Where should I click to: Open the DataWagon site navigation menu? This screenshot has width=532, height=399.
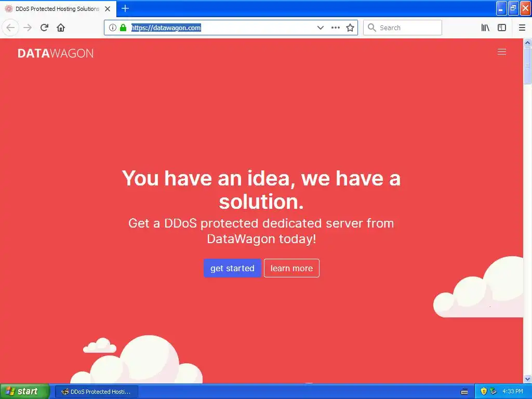(502, 51)
